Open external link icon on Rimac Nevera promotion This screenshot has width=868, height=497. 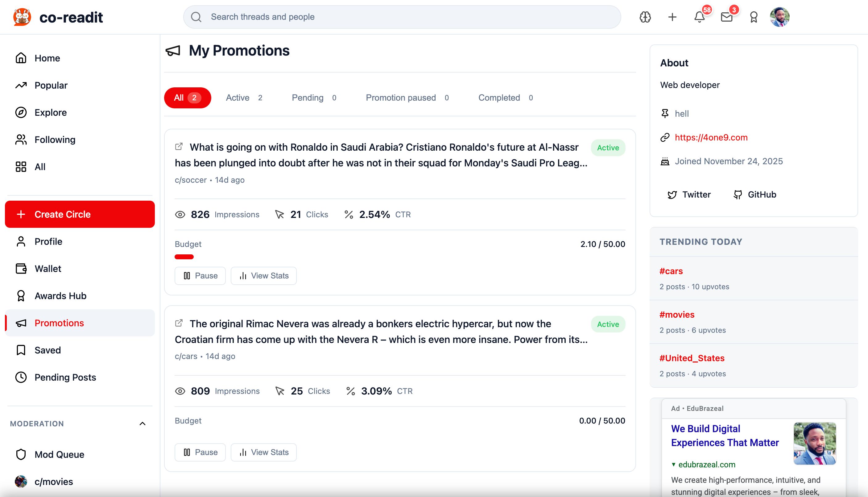point(179,323)
